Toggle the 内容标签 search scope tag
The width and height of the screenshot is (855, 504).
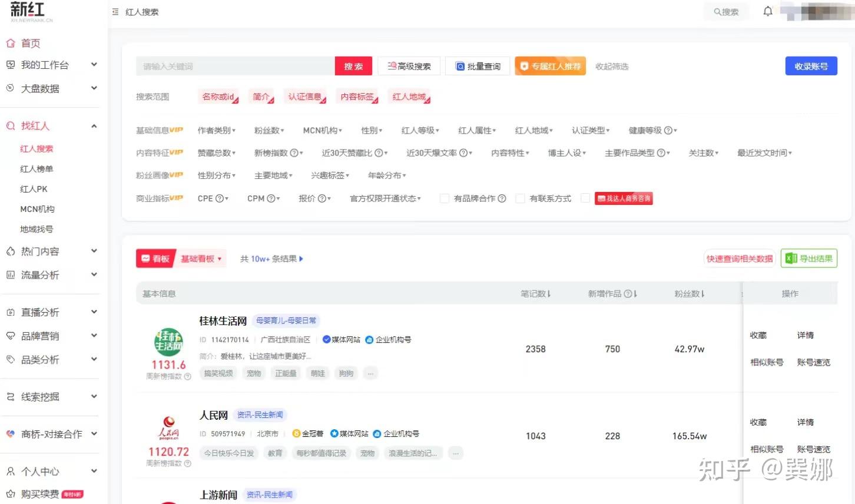[x=357, y=97]
